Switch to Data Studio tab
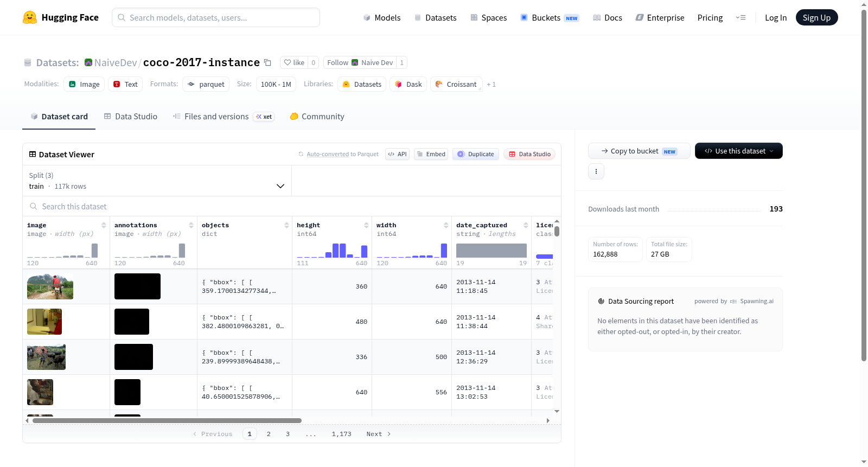This screenshot has height=467, width=868. click(x=131, y=116)
